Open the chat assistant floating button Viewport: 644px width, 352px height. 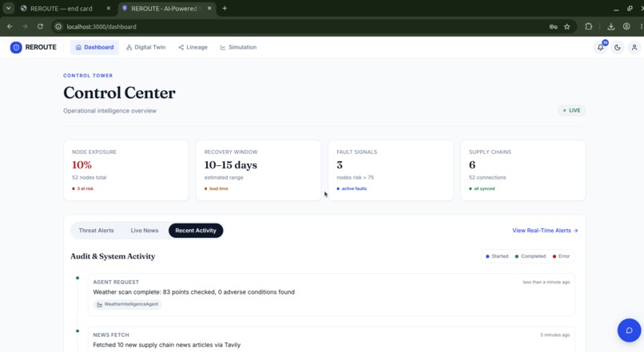click(x=629, y=330)
